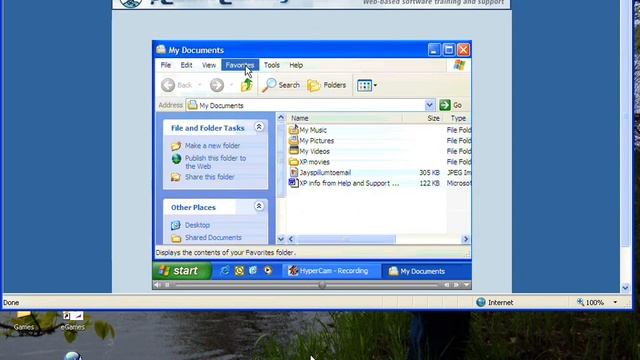Open the Back history dropdown arrow

[x=200, y=85]
